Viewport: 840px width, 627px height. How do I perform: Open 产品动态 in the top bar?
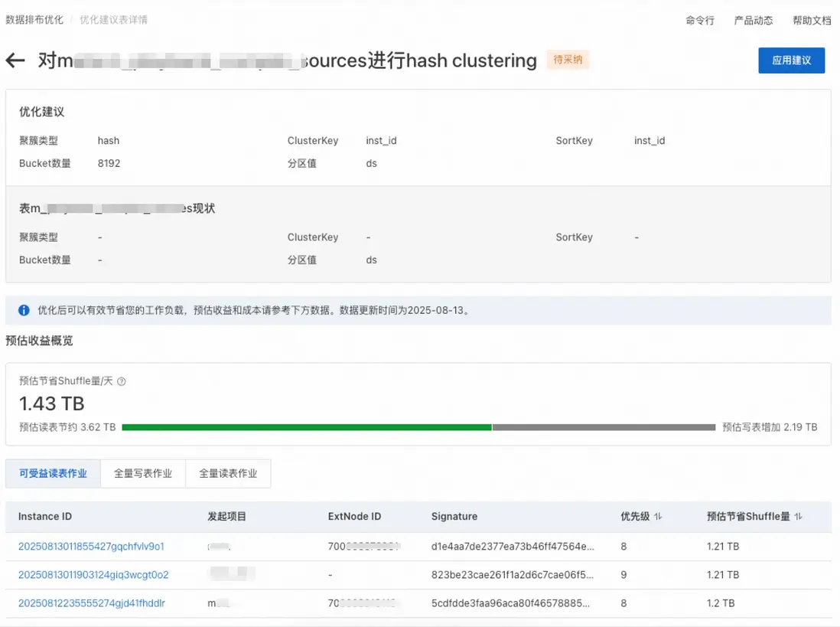click(754, 21)
